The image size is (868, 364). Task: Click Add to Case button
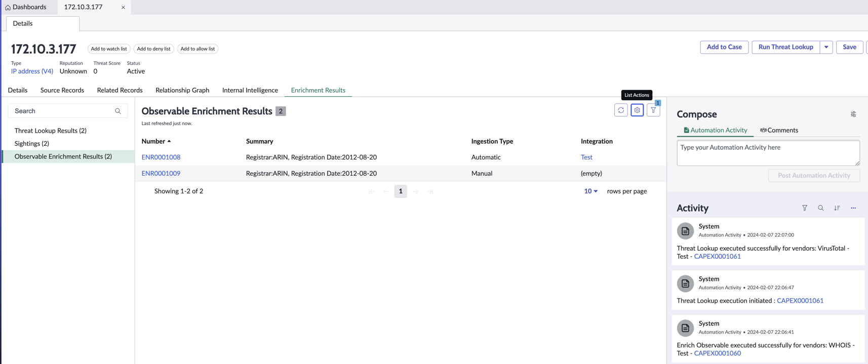[x=724, y=47]
